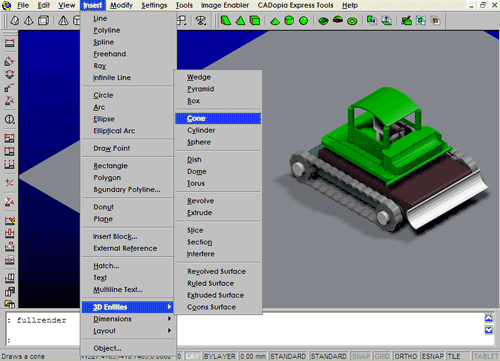Select Torus in the submenu

(x=218, y=184)
